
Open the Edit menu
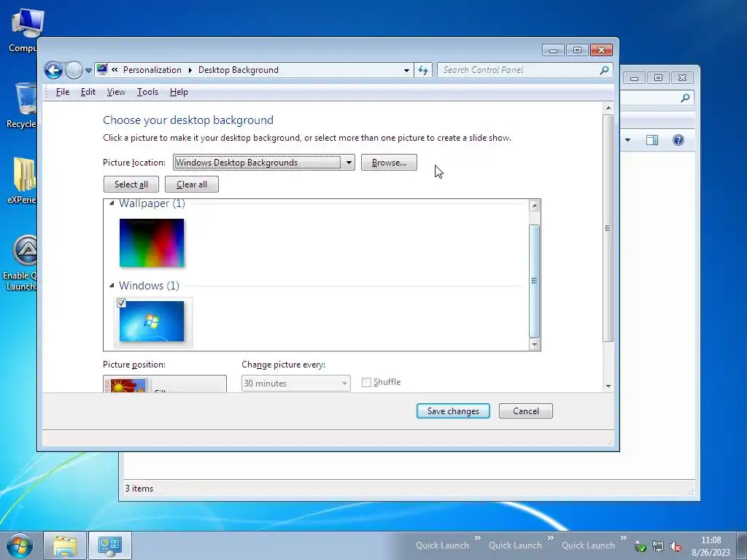coord(88,92)
